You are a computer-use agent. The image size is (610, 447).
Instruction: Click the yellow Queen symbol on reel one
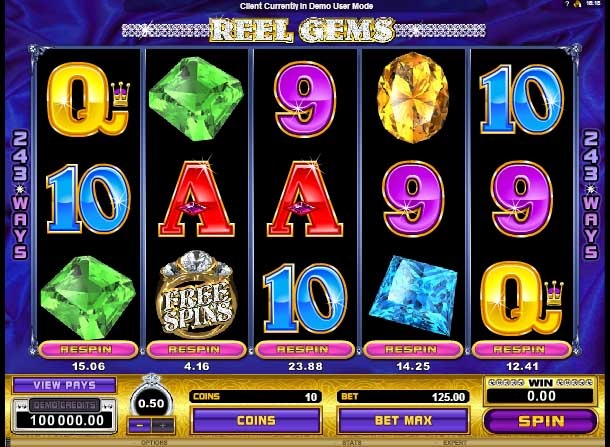pyautogui.click(x=88, y=99)
